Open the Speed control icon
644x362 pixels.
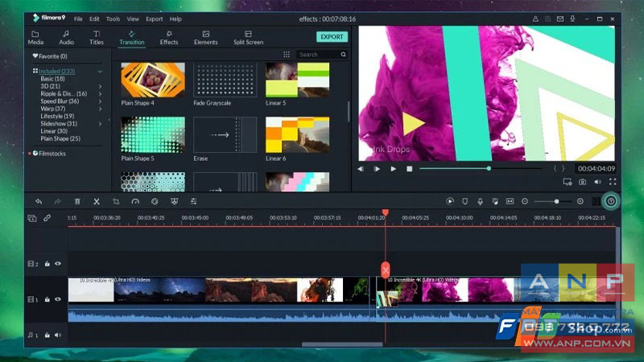coord(135,202)
